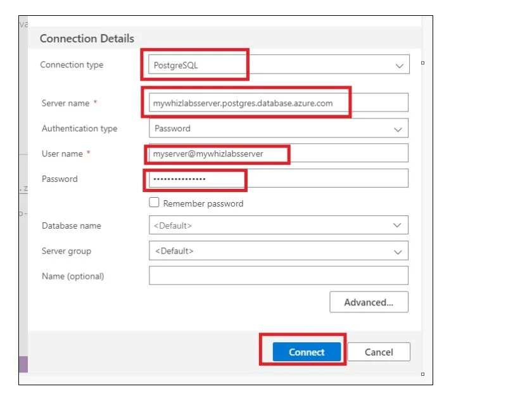Click the Name (optional) text box
Screen dimensions: 532x403
(x=278, y=276)
